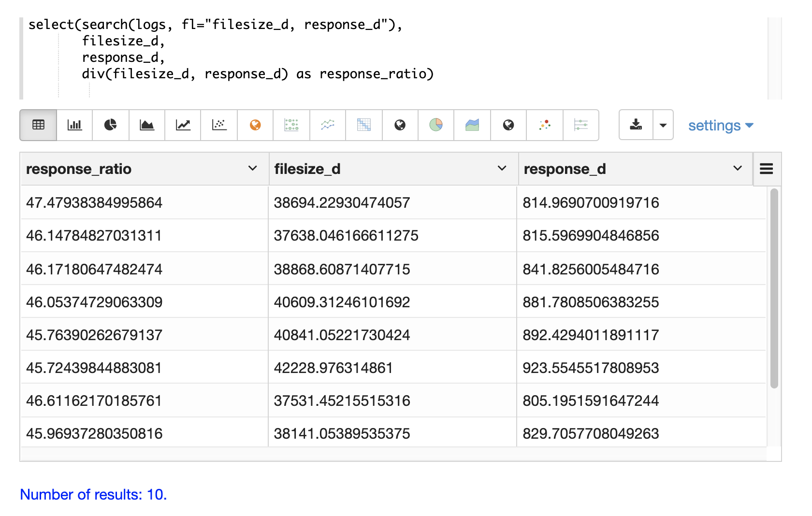This screenshot has width=812, height=516.
Task: Click the orange globe visualization icon
Action: click(x=255, y=125)
